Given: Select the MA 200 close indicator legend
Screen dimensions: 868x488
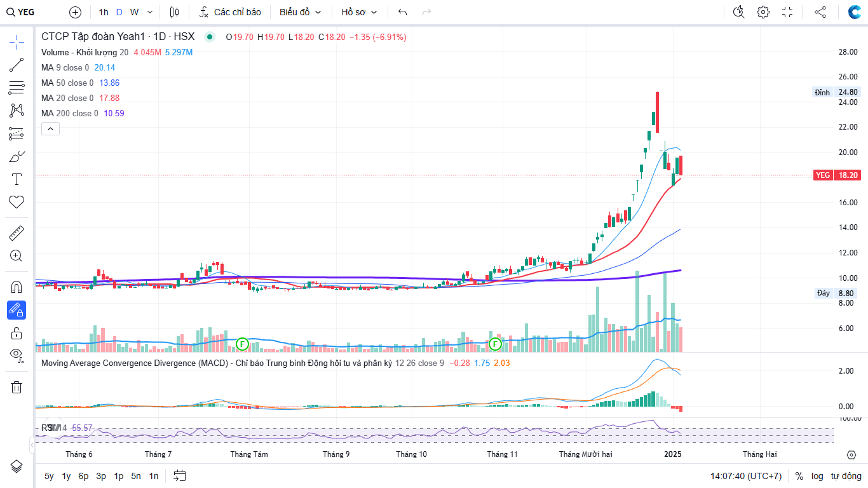Looking at the screenshot, I should 70,113.
